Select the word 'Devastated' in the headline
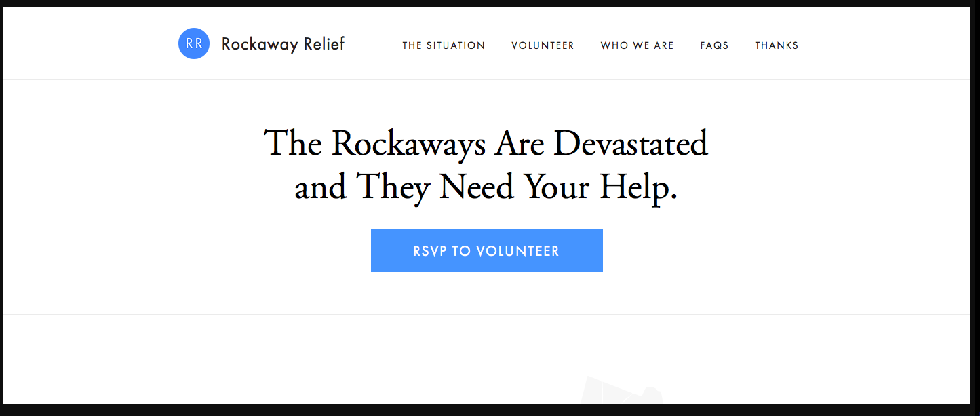This screenshot has width=980, height=416. (631, 143)
